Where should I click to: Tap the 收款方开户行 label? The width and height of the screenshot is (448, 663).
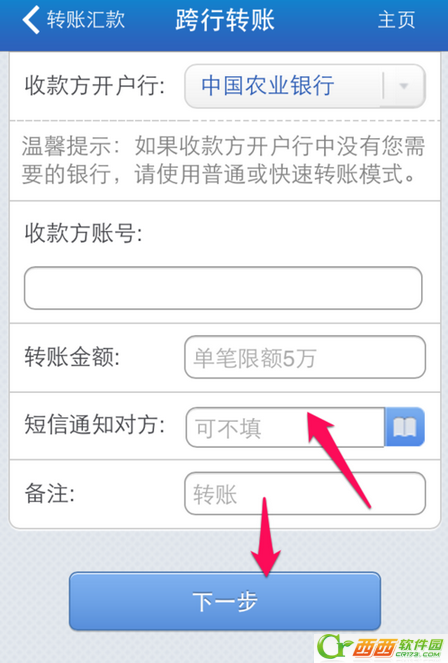tap(95, 86)
